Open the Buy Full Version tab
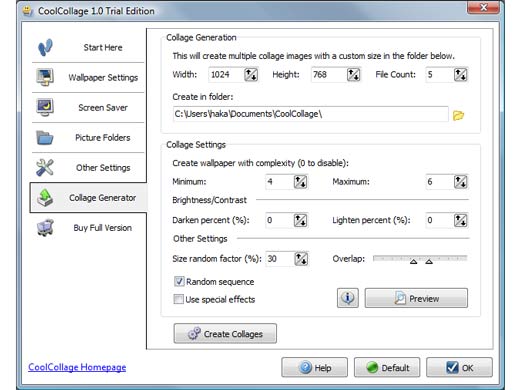This screenshot has width=520, height=390. (x=88, y=228)
